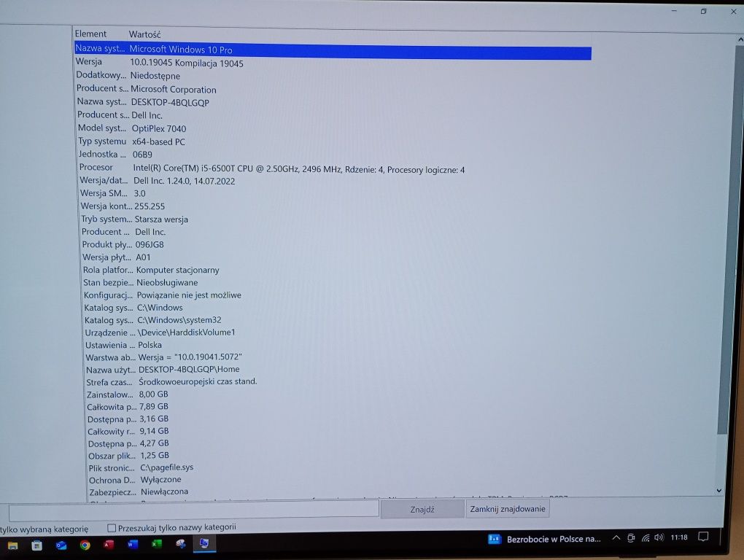
Task: Open Google Chrome from taskbar
Action: 85,545
